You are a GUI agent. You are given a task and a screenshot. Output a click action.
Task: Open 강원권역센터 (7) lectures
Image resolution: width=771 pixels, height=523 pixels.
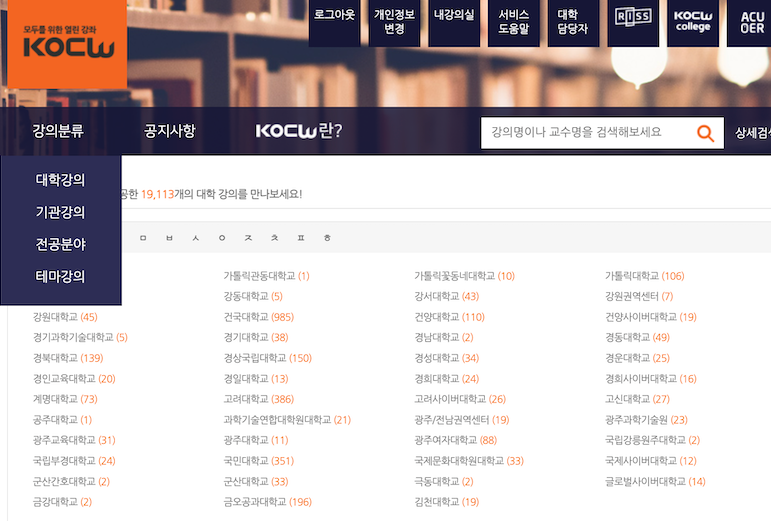coord(639,296)
